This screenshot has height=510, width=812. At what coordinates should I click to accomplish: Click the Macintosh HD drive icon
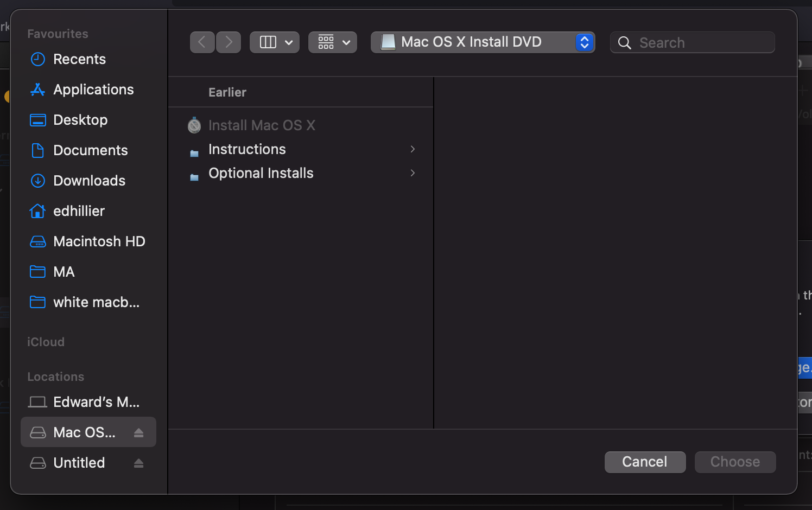point(37,241)
